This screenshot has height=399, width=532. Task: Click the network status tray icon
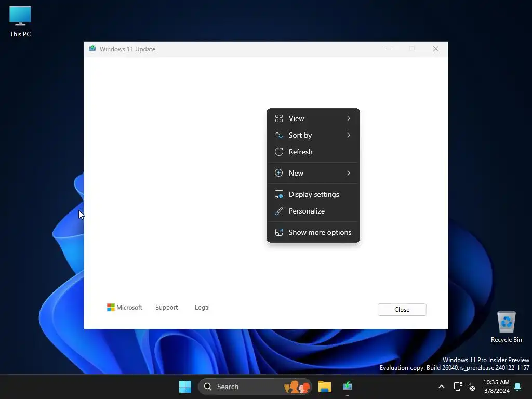point(458,387)
